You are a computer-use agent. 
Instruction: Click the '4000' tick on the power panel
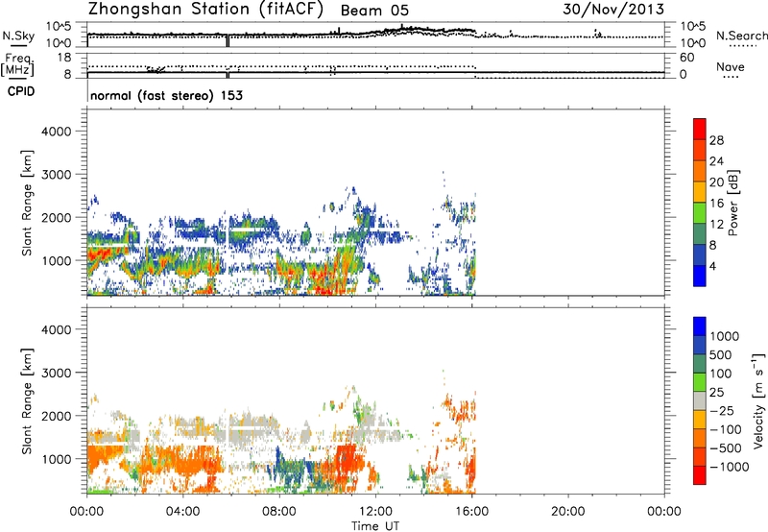[x=56, y=132]
